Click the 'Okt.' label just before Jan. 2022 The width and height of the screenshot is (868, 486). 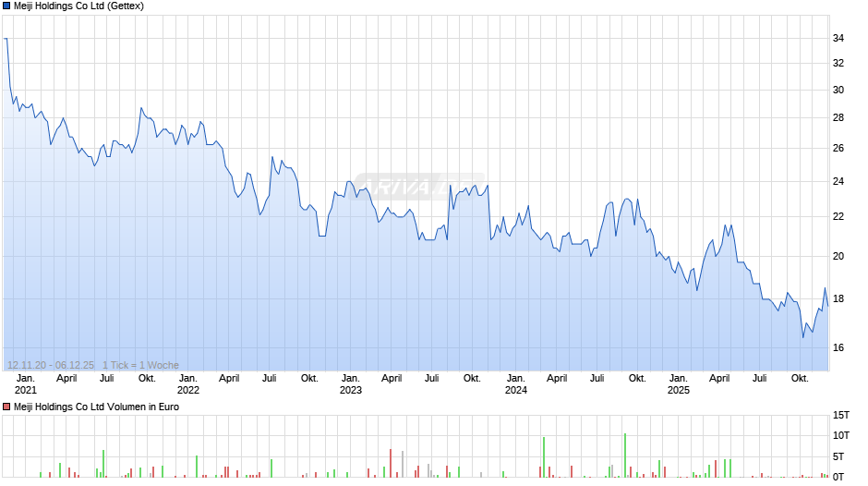tap(147, 379)
